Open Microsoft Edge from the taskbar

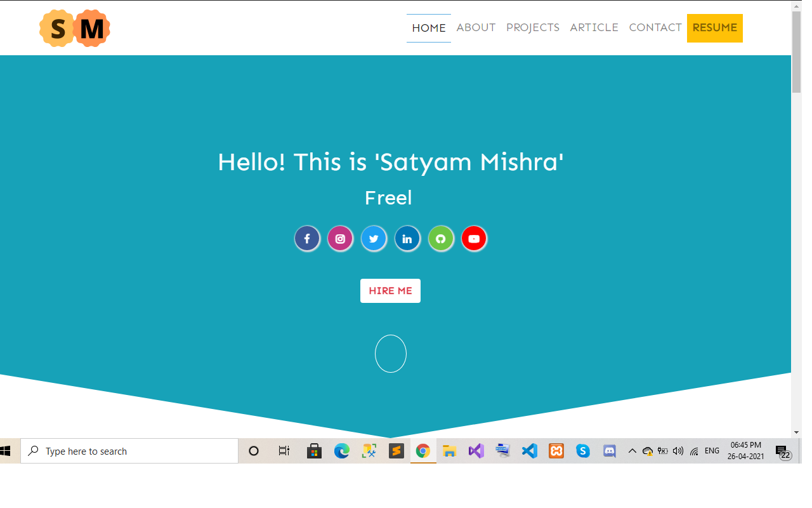342,451
